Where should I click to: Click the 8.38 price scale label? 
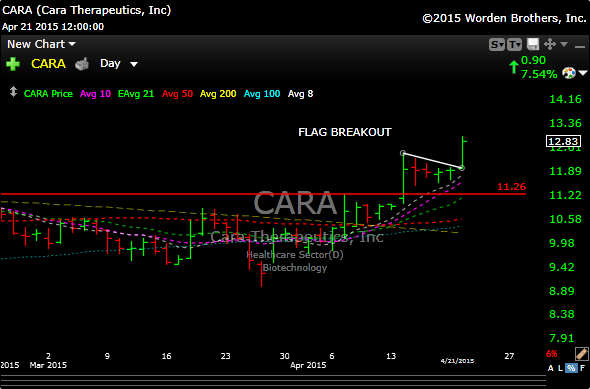562,314
